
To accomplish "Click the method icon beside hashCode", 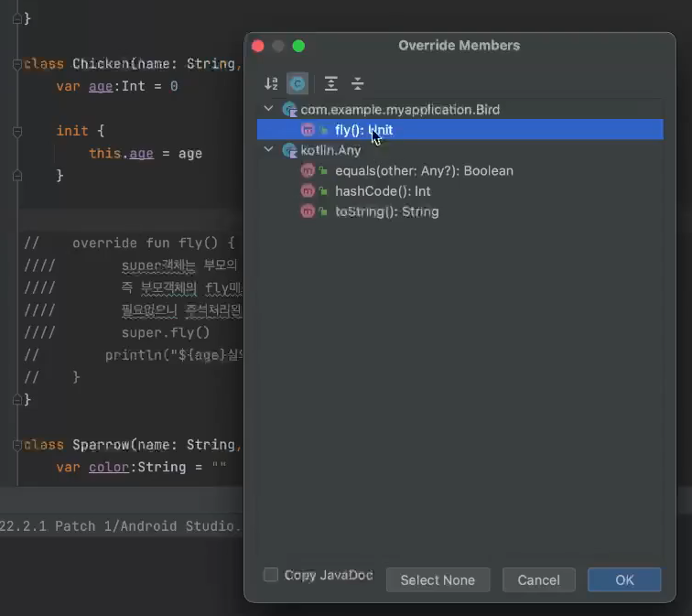I will pos(308,190).
